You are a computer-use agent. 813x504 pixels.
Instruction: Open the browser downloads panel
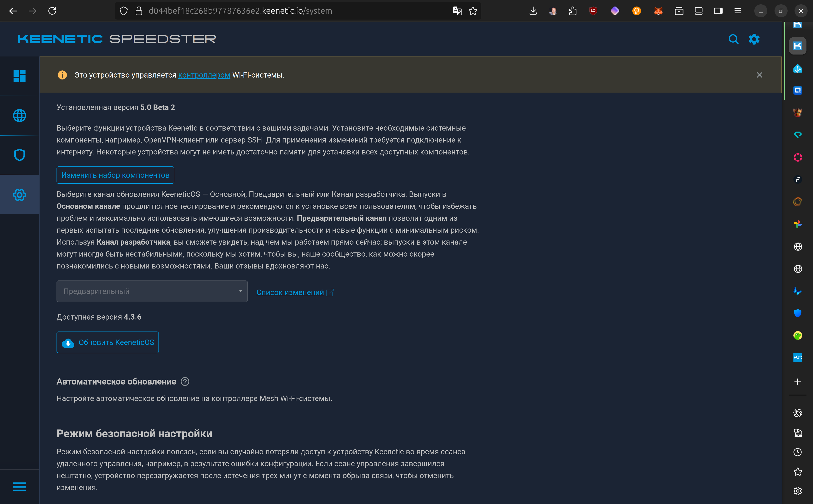533,11
